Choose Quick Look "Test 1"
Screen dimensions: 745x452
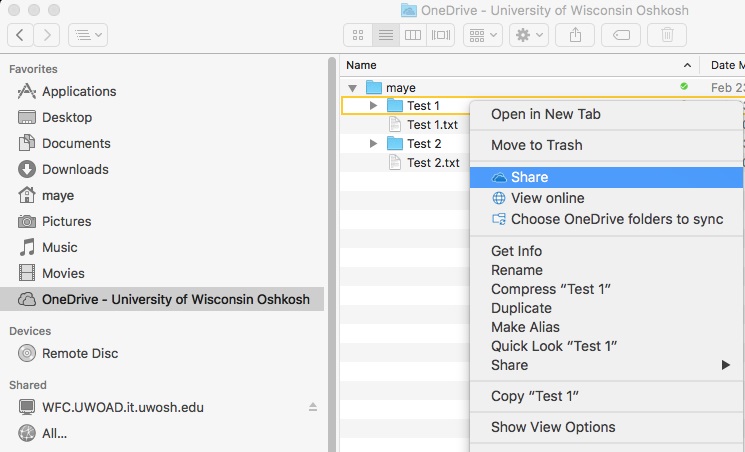[x=606, y=346]
